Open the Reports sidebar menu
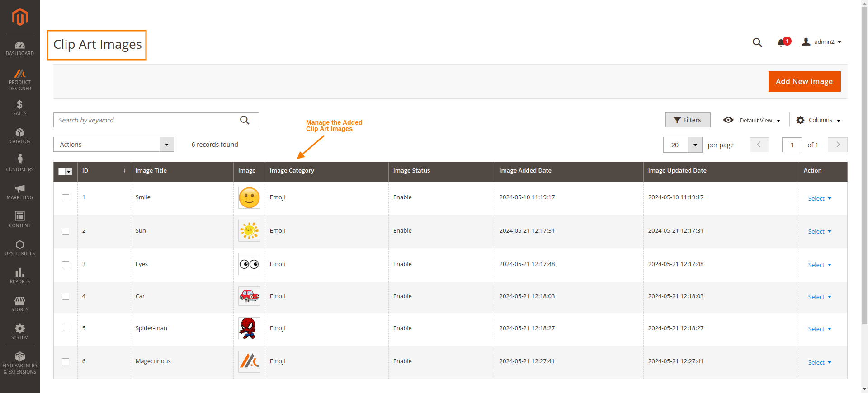The height and width of the screenshot is (393, 868). [20, 276]
